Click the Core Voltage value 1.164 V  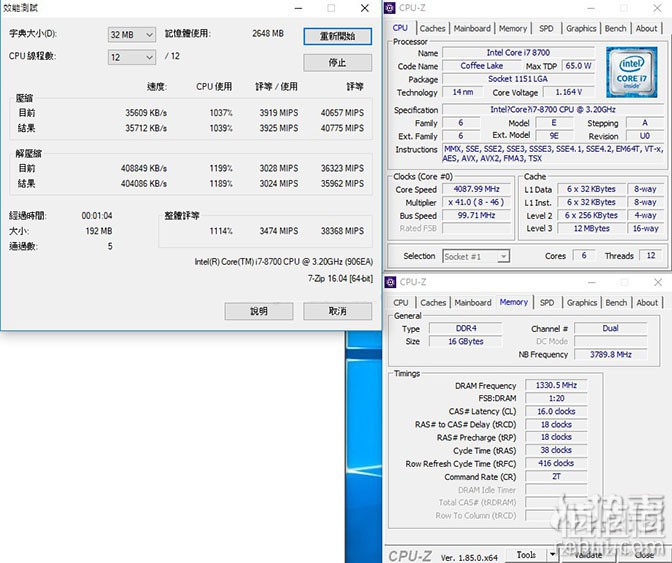coord(569,92)
